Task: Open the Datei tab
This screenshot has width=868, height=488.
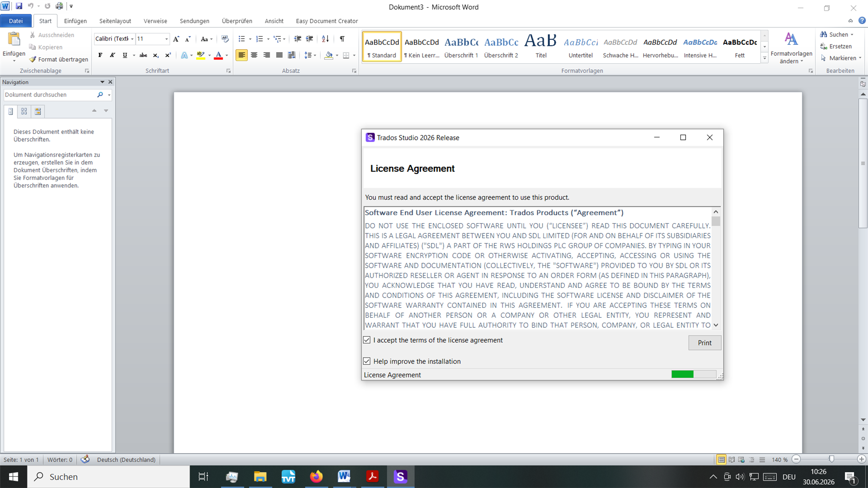Action: click(x=16, y=21)
